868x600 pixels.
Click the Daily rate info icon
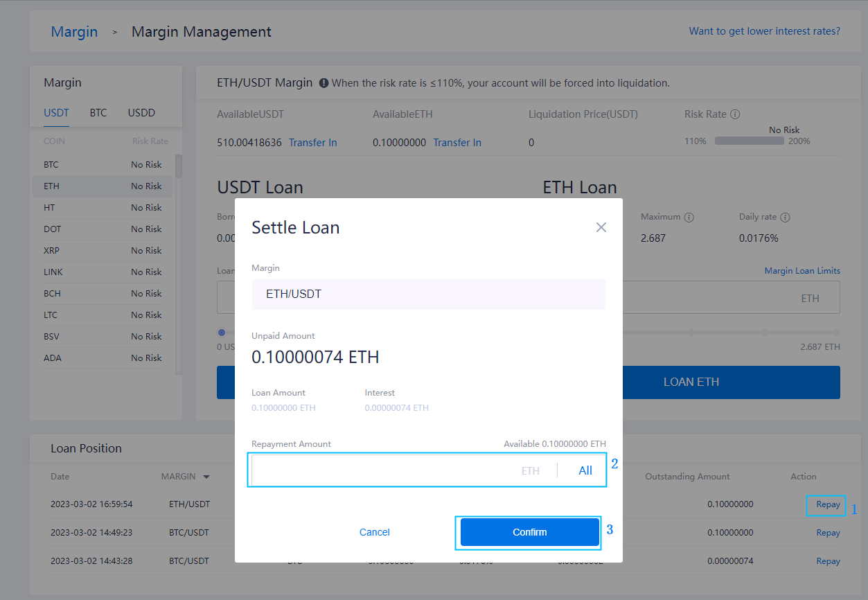tap(785, 217)
